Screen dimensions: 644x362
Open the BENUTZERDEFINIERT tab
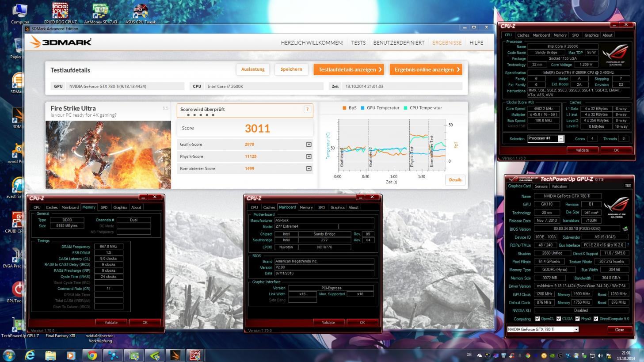[x=399, y=43]
